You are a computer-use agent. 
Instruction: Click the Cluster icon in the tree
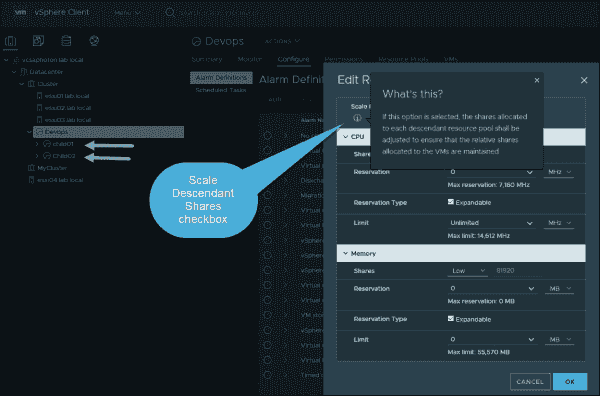[x=31, y=84]
